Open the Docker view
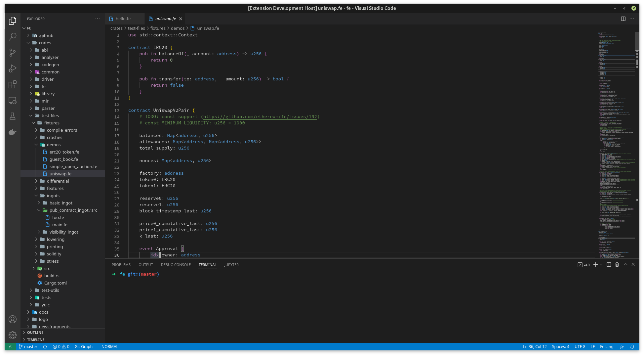Viewport: 644px width, 356px height. (13, 132)
